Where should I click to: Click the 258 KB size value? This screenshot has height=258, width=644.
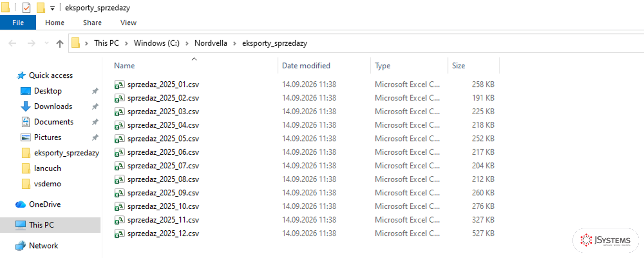coord(483,85)
